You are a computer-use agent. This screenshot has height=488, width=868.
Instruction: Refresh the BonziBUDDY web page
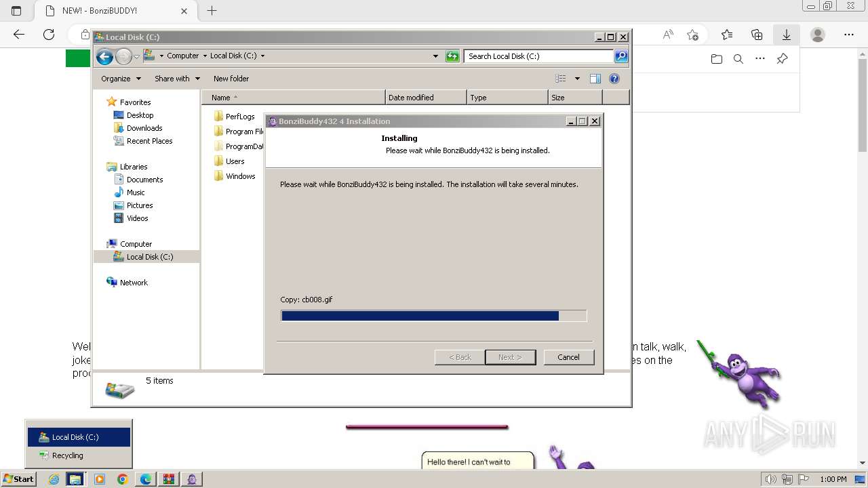tap(49, 35)
